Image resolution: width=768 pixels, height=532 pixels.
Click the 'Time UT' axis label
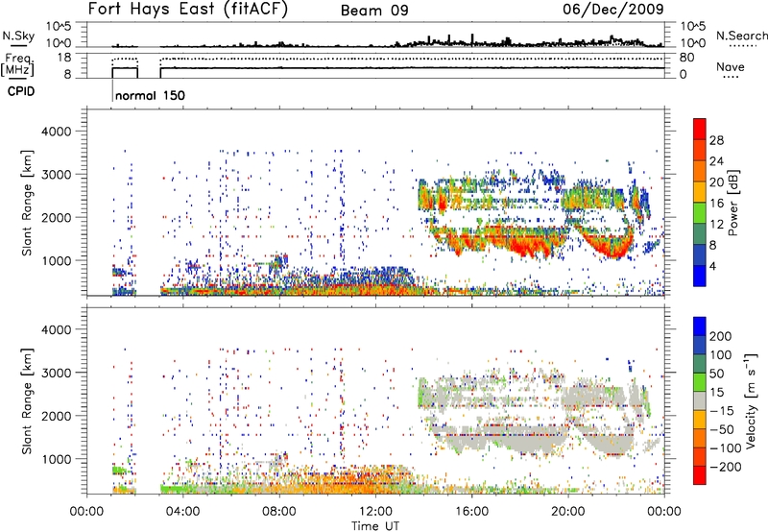(x=375, y=525)
